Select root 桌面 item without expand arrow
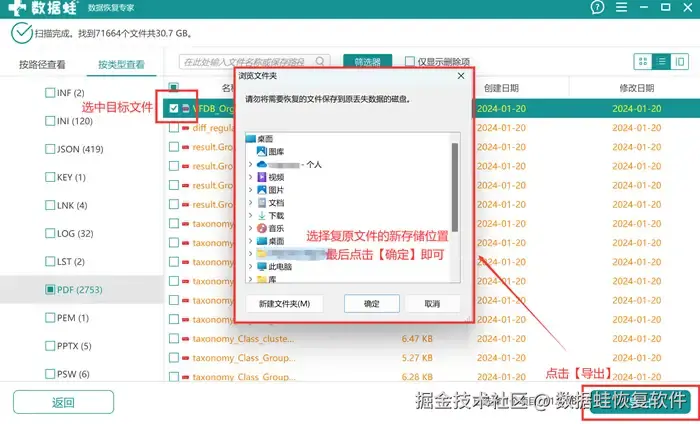 pyautogui.click(x=260, y=139)
